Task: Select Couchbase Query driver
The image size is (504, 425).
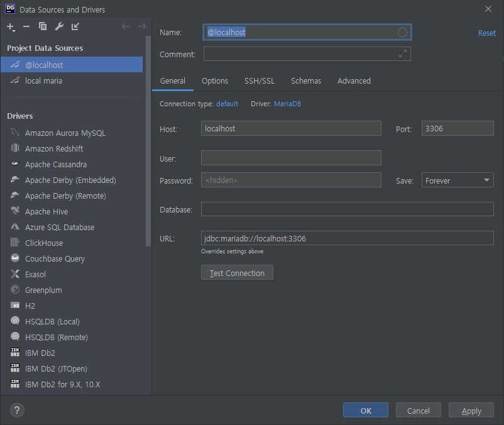Action: click(72, 259)
